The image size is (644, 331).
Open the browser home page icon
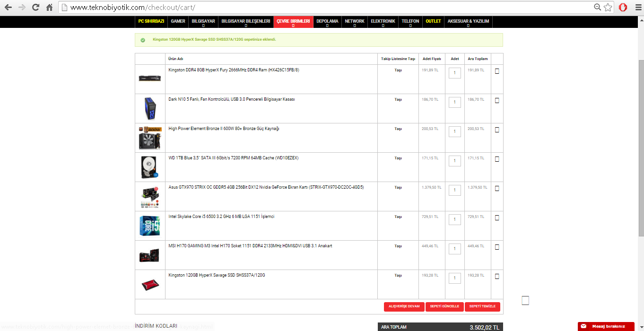49,8
